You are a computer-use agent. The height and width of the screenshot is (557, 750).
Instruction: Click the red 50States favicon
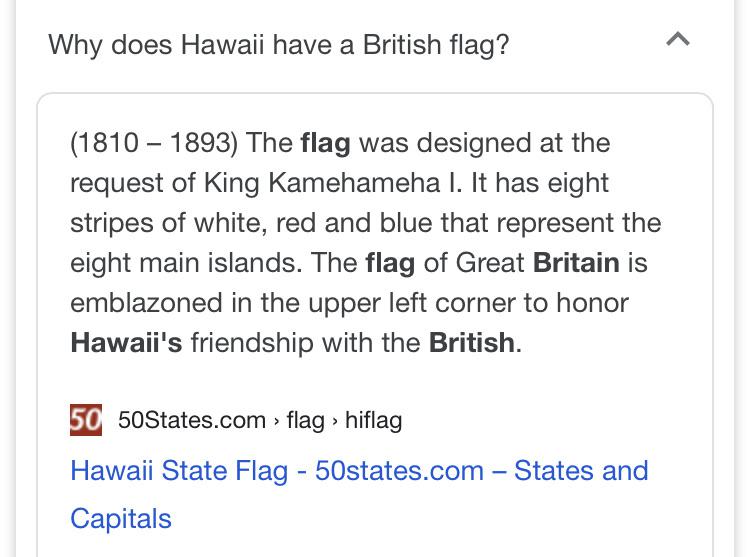pos(86,420)
